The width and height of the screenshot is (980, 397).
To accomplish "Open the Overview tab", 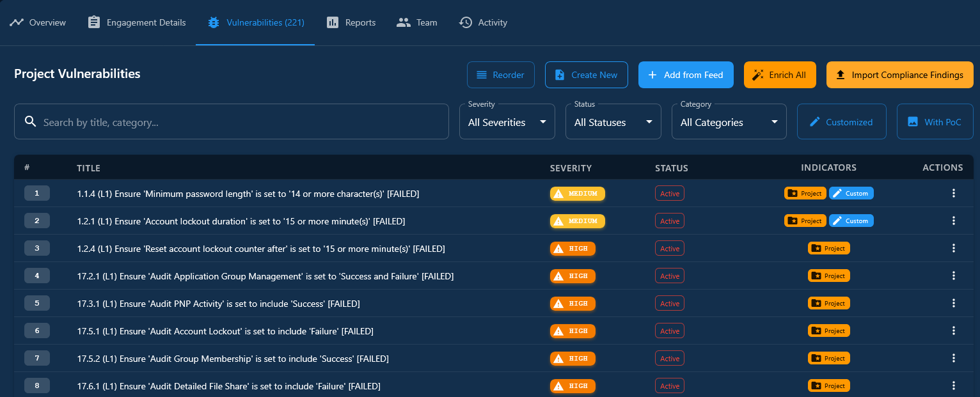I will [x=38, y=22].
